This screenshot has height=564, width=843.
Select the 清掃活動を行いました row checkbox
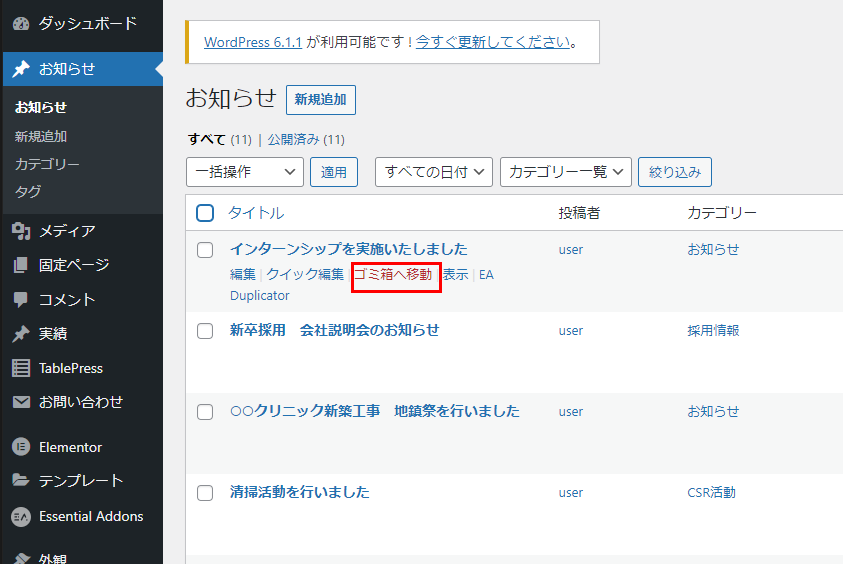(x=205, y=493)
